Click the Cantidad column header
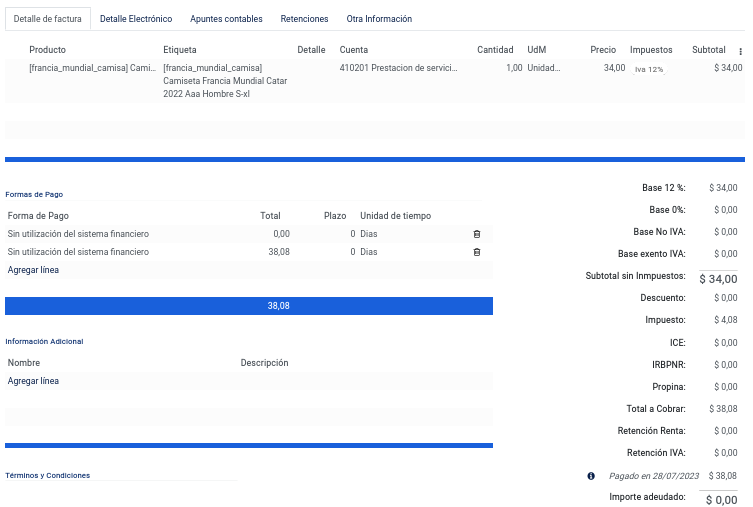Viewport: 753px width, 507px height. (495, 49)
